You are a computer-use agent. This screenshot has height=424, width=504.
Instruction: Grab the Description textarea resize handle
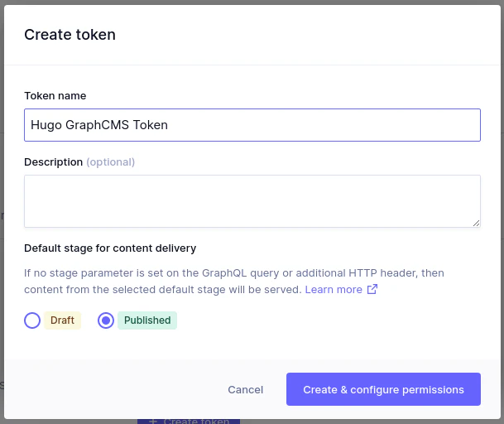(x=477, y=224)
